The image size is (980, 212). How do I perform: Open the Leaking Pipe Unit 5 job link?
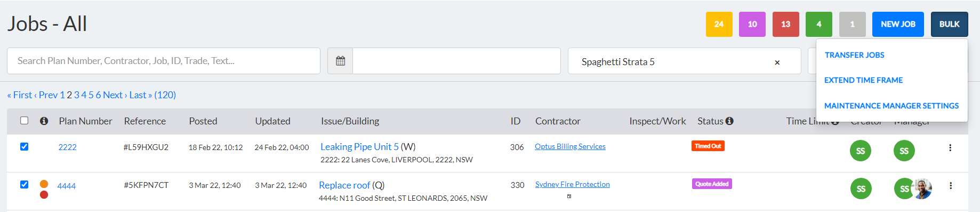[359, 147]
